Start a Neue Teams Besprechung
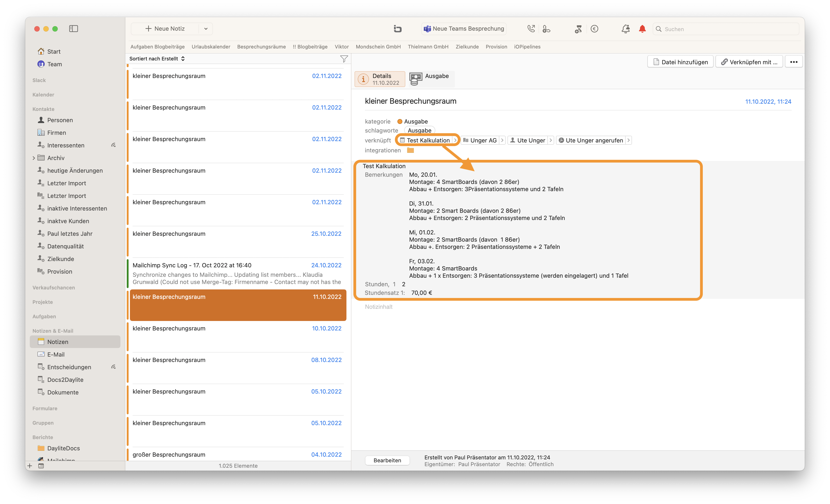Image resolution: width=830 pixels, height=504 pixels. pos(464,29)
